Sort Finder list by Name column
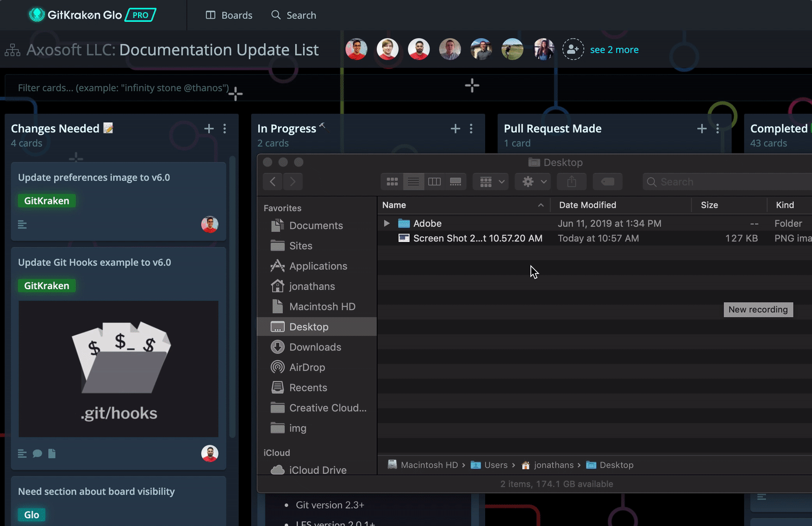 click(x=464, y=205)
